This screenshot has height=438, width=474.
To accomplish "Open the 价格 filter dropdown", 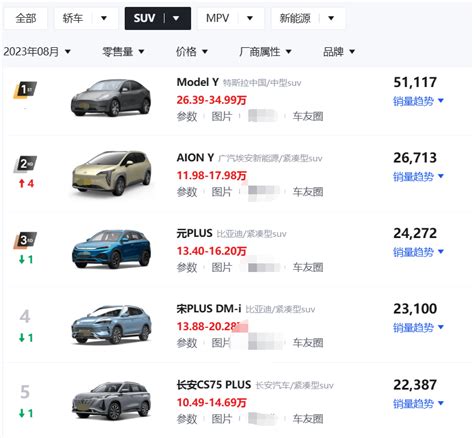I will (192, 52).
